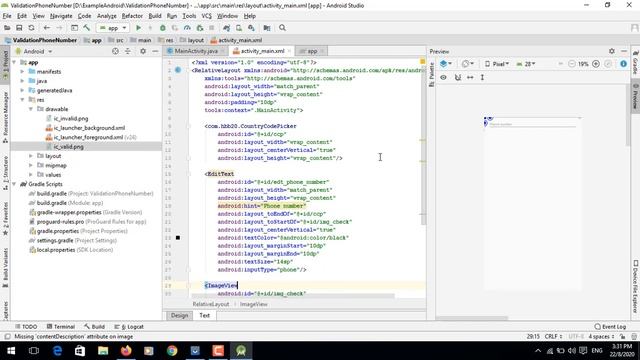Screen dimensions: 640x360
Task: Collapse the Gradle Scripts node
Action: 14,184
